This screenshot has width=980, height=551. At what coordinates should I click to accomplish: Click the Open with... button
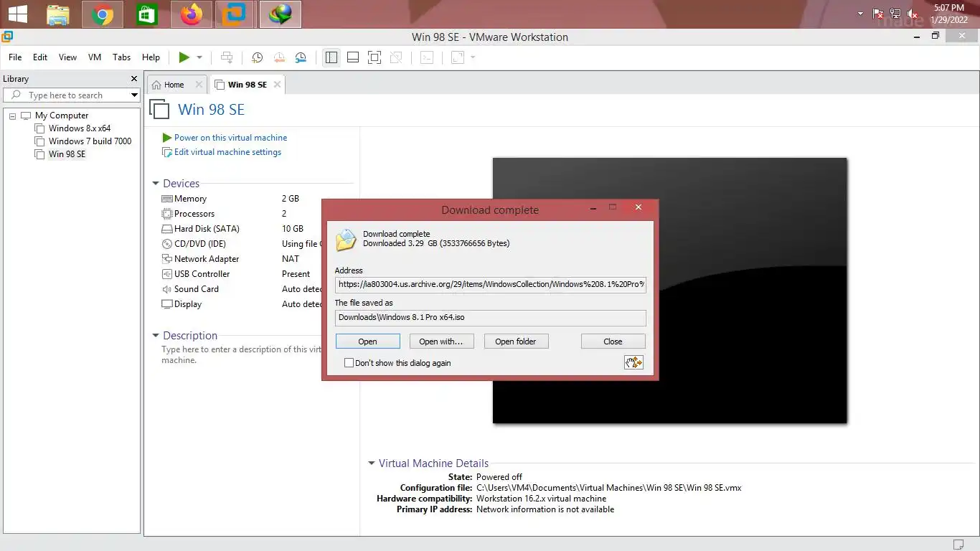tap(441, 342)
